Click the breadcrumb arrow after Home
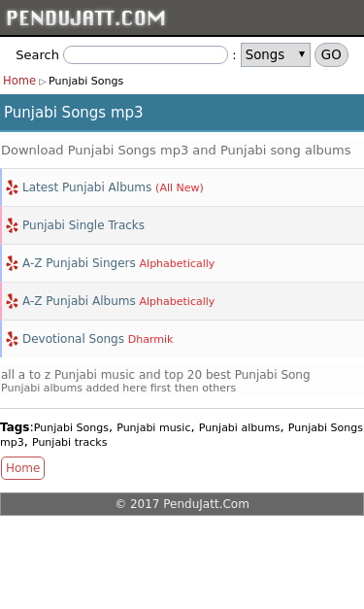The width and height of the screenshot is (364, 609). pos(43,82)
